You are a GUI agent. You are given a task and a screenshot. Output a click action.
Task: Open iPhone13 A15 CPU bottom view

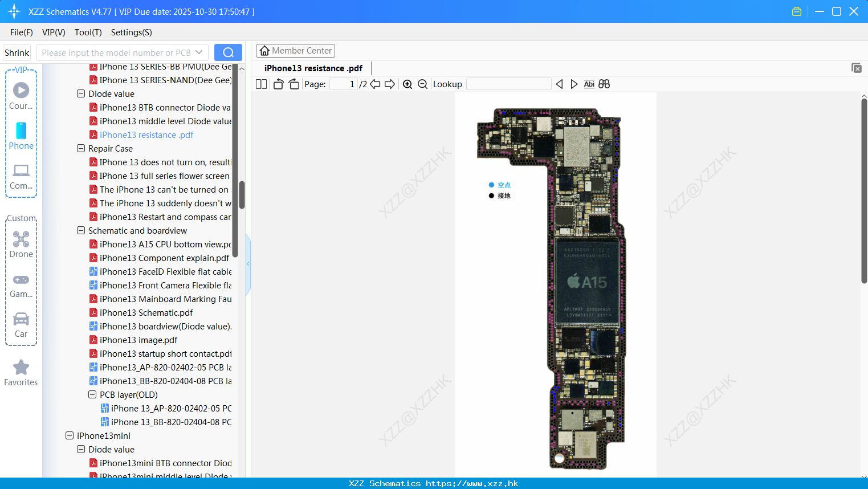[x=165, y=244]
